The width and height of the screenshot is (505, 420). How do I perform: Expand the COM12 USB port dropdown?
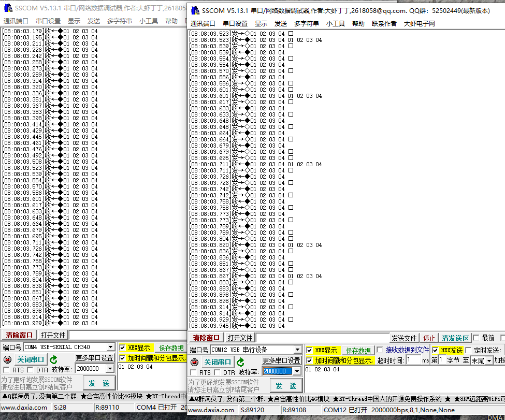coord(297,350)
